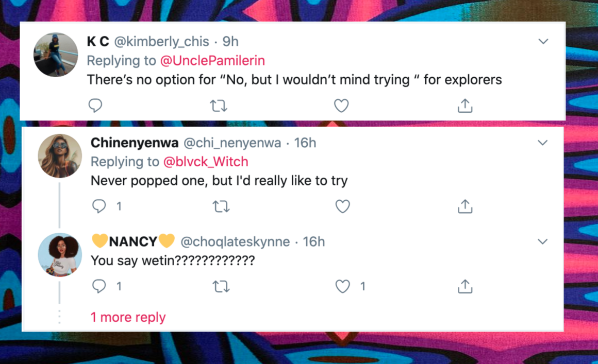This screenshot has height=364, width=598.
Task: Reply to K C's tweet
Action: click(x=95, y=106)
